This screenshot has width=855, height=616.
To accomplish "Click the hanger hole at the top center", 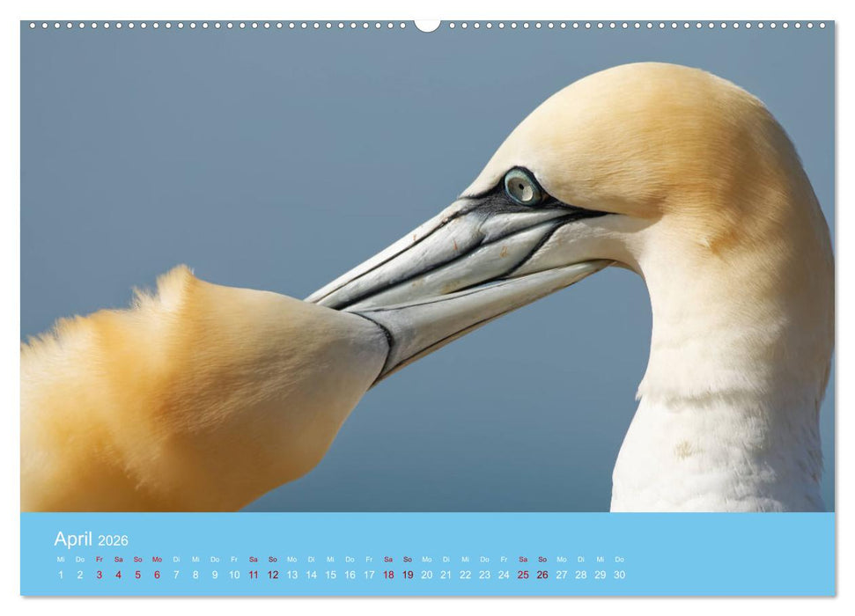I will click(x=427, y=22).
